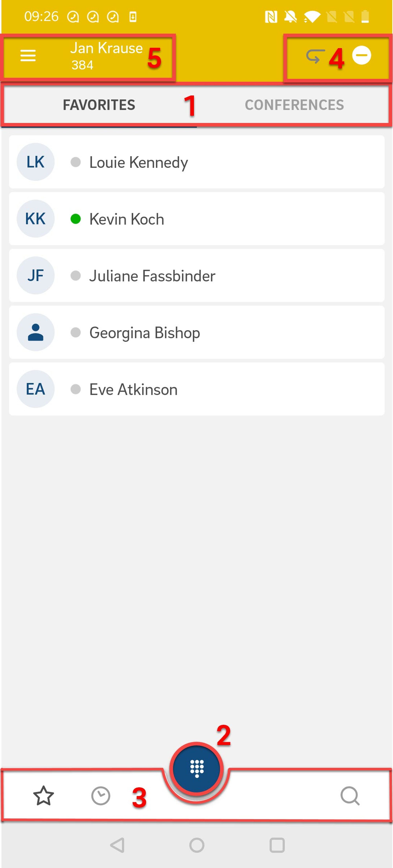This screenshot has width=393, height=868.
Task: Tap Georgina Bishop's person avatar
Action: pos(35,332)
